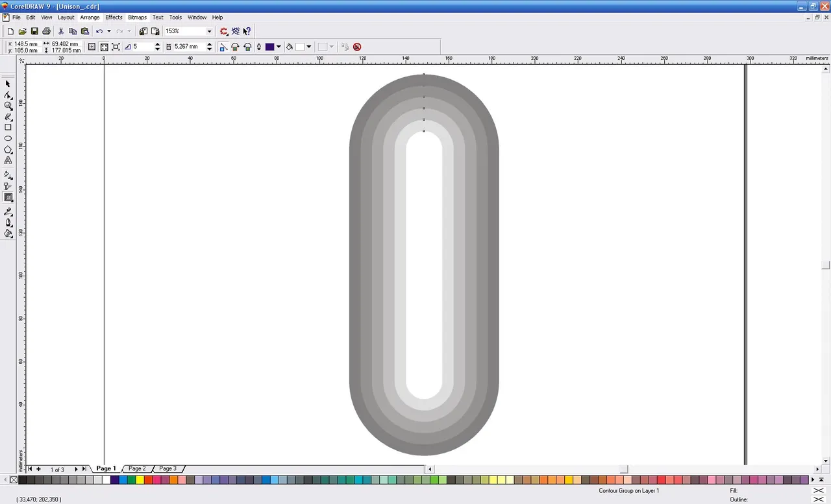The width and height of the screenshot is (831, 504).
Task: Select the Eyedropper tool
Action: (x=8, y=212)
